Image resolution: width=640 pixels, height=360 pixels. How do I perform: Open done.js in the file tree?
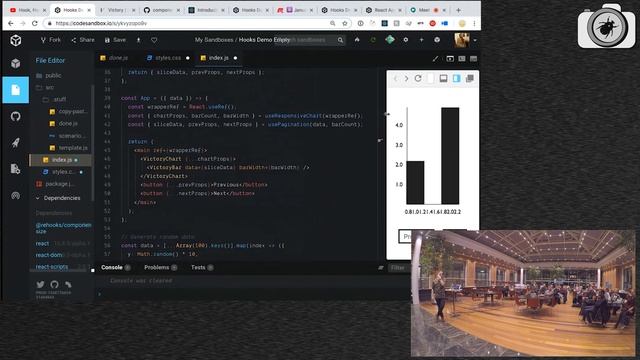coord(64,123)
